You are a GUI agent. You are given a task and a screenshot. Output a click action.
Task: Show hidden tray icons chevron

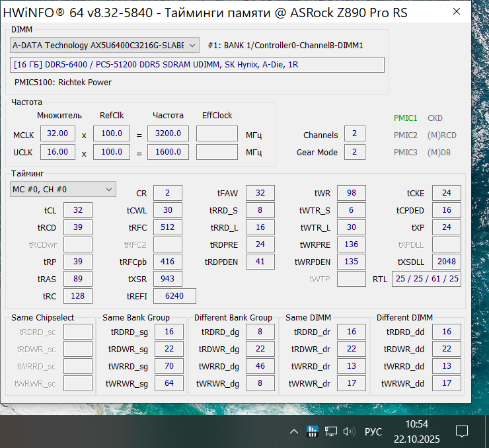(294, 431)
